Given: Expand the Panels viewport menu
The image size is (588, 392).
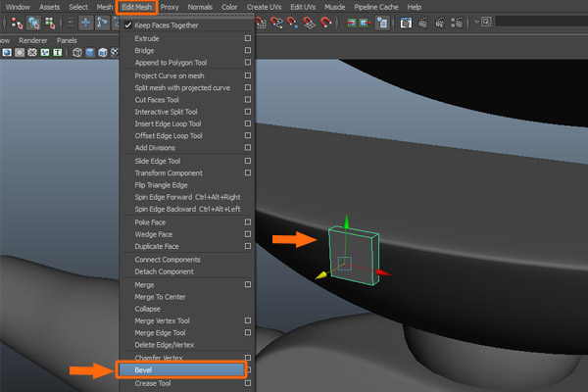Looking at the screenshot, I should [x=67, y=40].
